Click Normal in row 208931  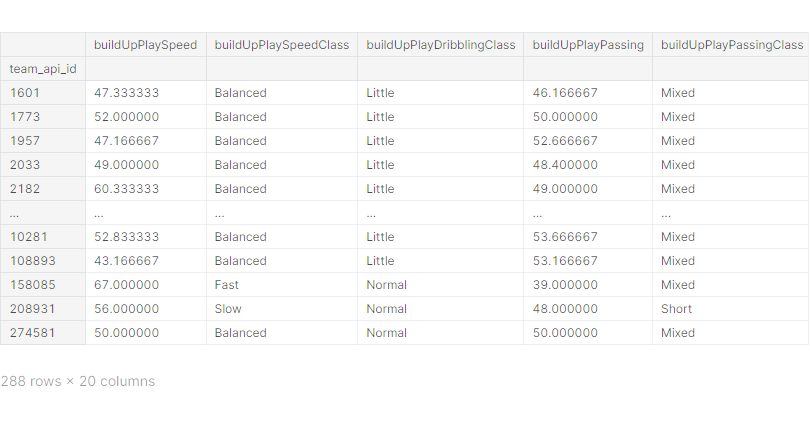386,309
